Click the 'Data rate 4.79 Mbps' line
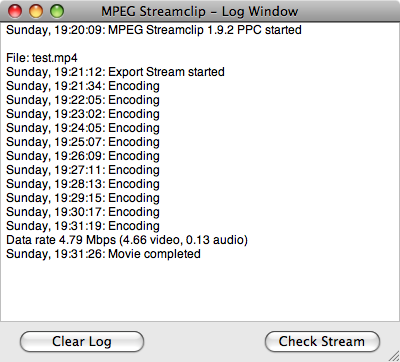Screen dimensions: 400x362 (127, 240)
